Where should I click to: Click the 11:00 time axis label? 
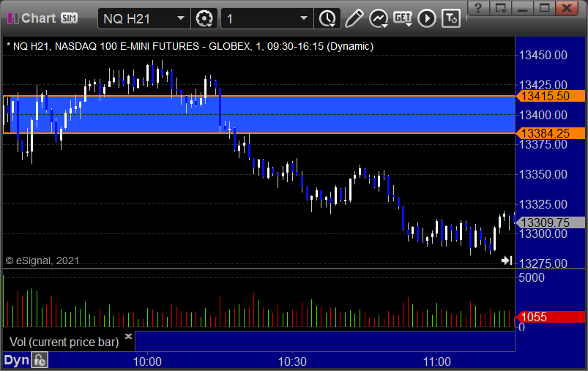pos(437,361)
